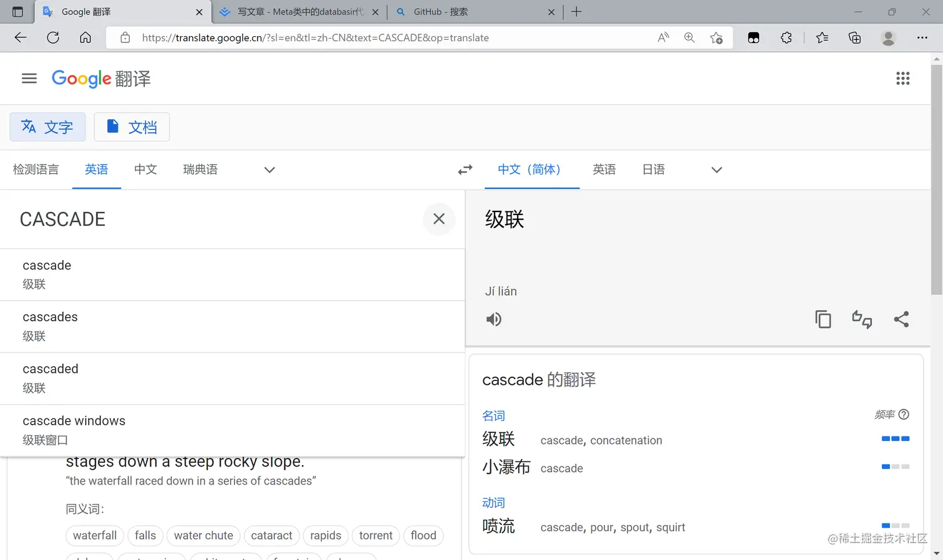The width and height of the screenshot is (943, 560).
Task: Click the falls synonym chip
Action: 145,536
